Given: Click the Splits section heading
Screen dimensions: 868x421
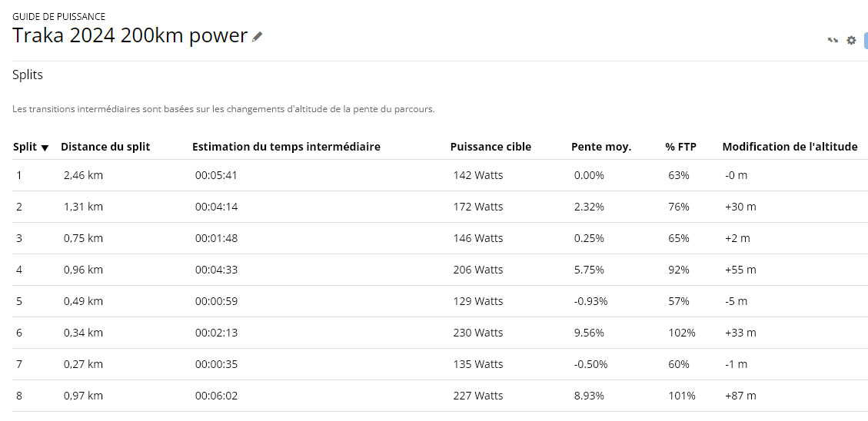Looking at the screenshot, I should [x=28, y=75].
